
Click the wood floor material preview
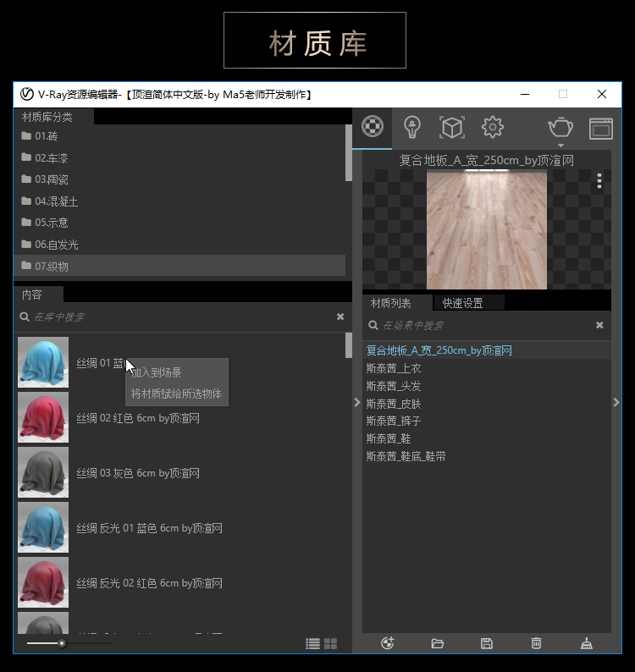click(x=487, y=230)
